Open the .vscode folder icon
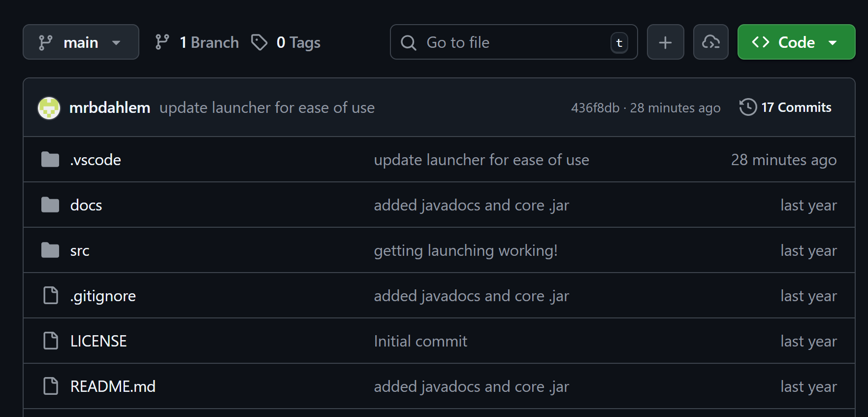This screenshot has height=417, width=868. click(x=50, y=159)
